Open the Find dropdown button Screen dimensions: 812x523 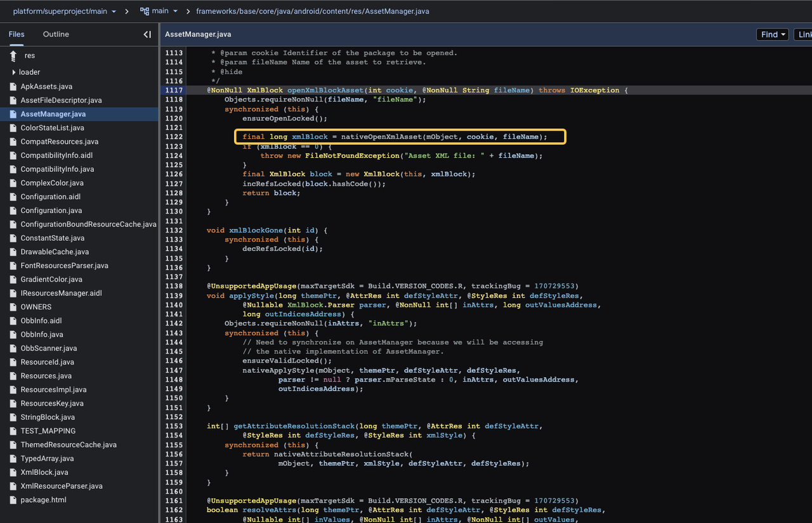[x=772, y=35]
